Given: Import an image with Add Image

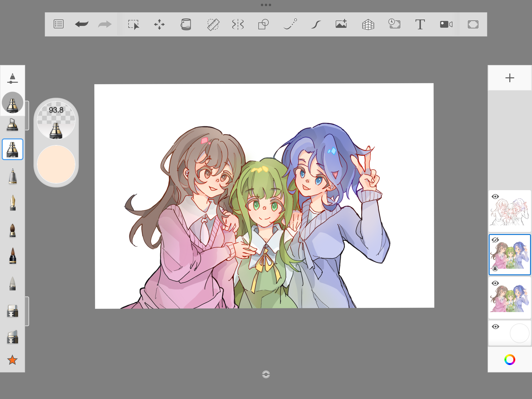Looking at the screenshot, I should (x=341, y=24).
